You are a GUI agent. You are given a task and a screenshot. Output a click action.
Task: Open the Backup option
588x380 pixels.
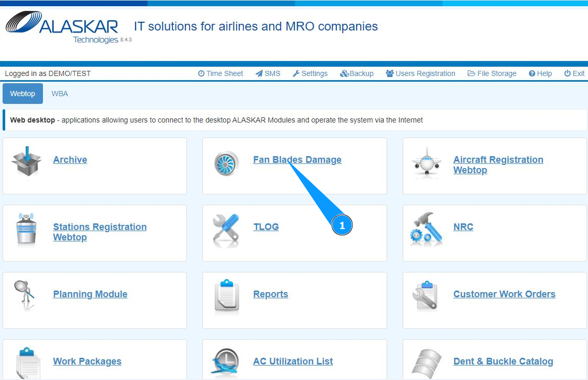tap(357, 73)
